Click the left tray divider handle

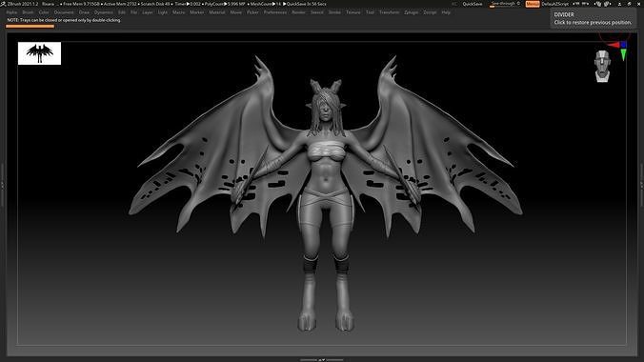tap(3, 185)
